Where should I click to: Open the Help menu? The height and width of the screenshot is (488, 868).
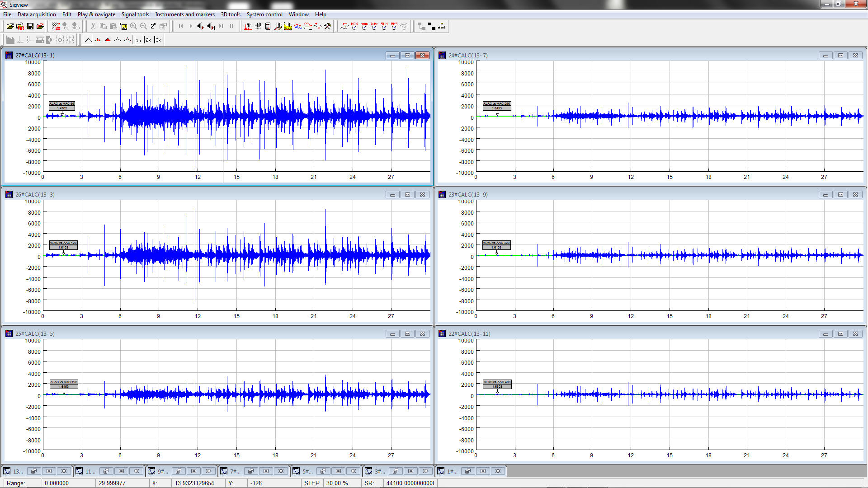[x=321, y=14]
